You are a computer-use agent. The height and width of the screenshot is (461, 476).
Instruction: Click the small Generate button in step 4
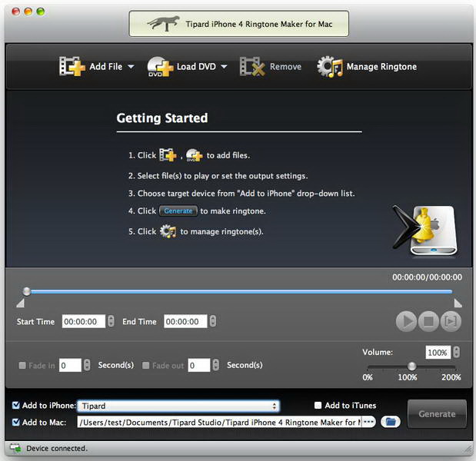click(x=178, y=211)
